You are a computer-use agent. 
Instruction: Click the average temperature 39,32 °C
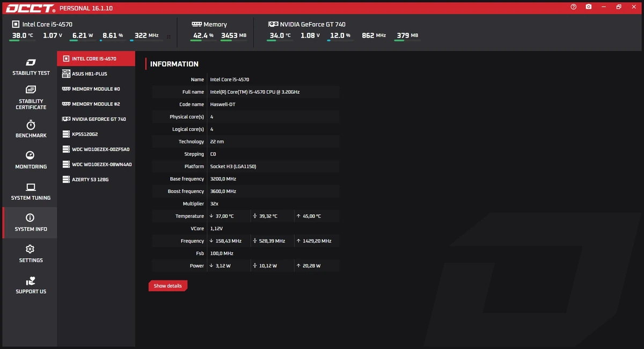tap(268, 216)
